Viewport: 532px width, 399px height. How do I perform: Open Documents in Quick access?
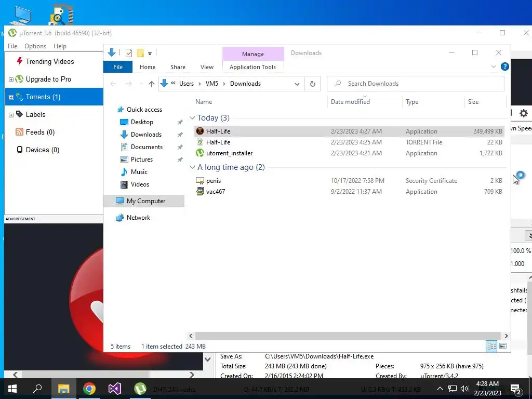[x=147, y=147]
